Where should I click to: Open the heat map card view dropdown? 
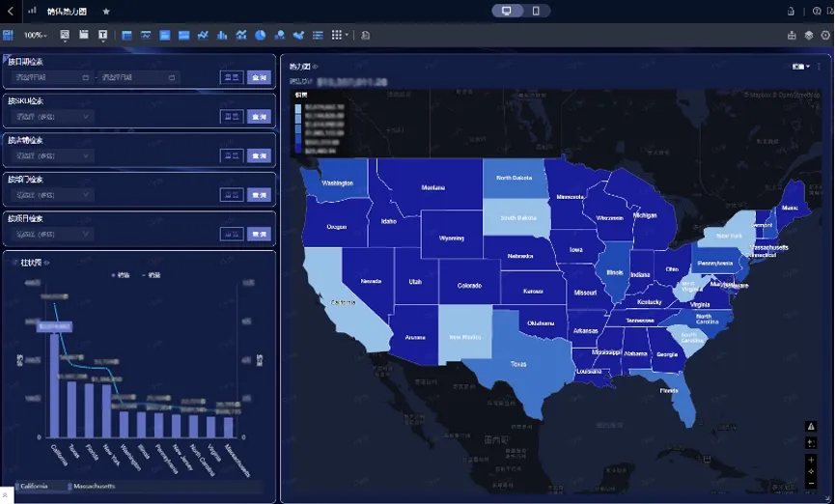click(x=801, y=67)
